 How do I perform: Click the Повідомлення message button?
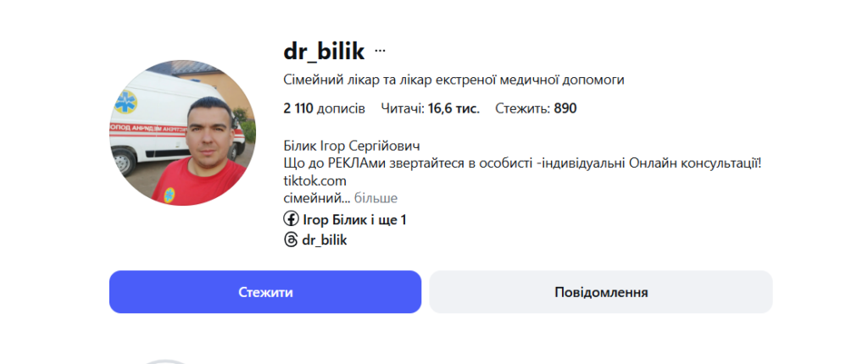(x=601, y=292)
